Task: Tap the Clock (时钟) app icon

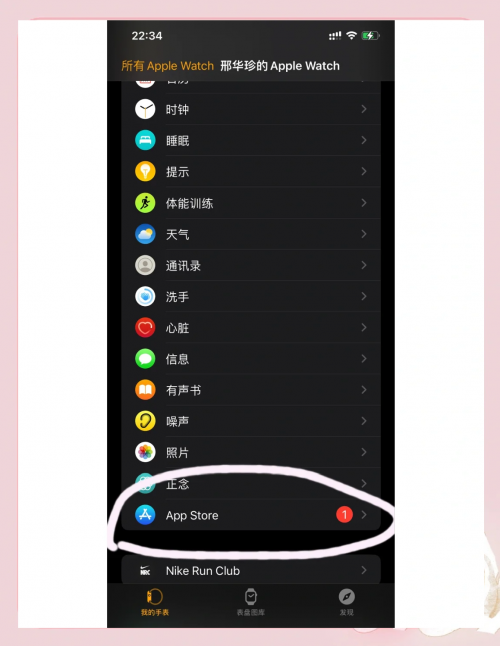Action: tap(145, 109)
